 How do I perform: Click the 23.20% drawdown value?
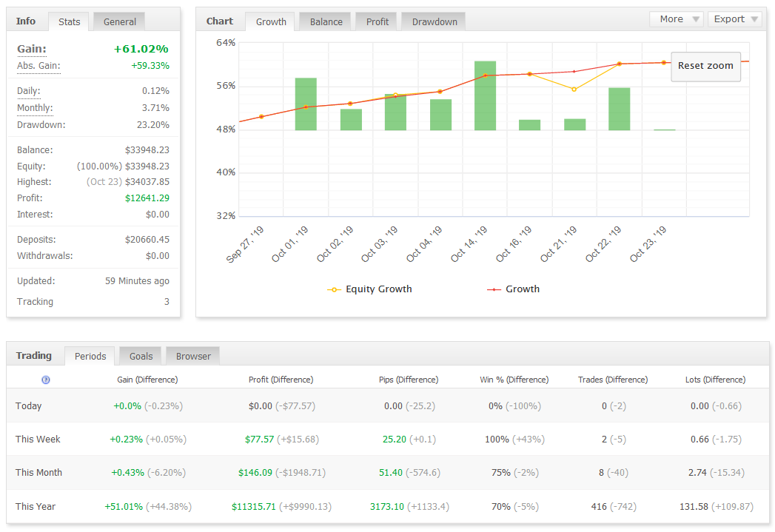click(153, 125)
